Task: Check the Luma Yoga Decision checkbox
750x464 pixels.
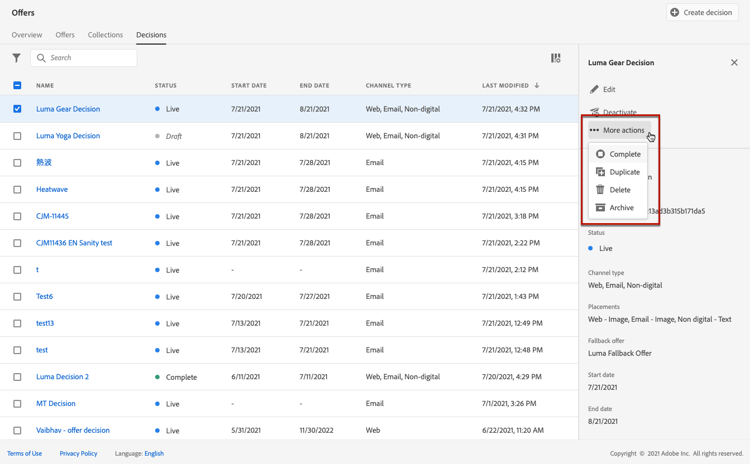Action: click(x=17, y=136)
